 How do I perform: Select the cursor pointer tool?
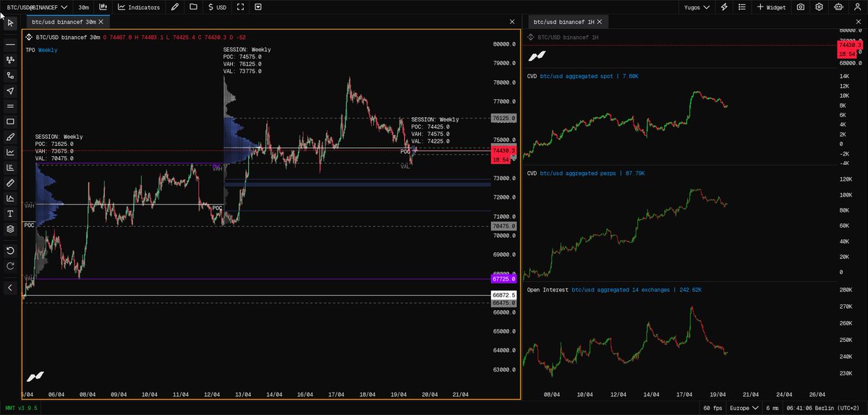point(10,23)
